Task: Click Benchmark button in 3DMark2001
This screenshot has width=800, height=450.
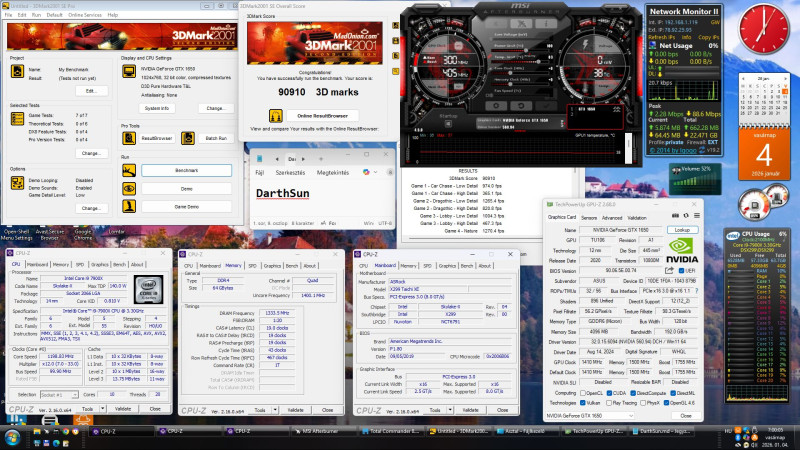Action: tap(186, 170)
